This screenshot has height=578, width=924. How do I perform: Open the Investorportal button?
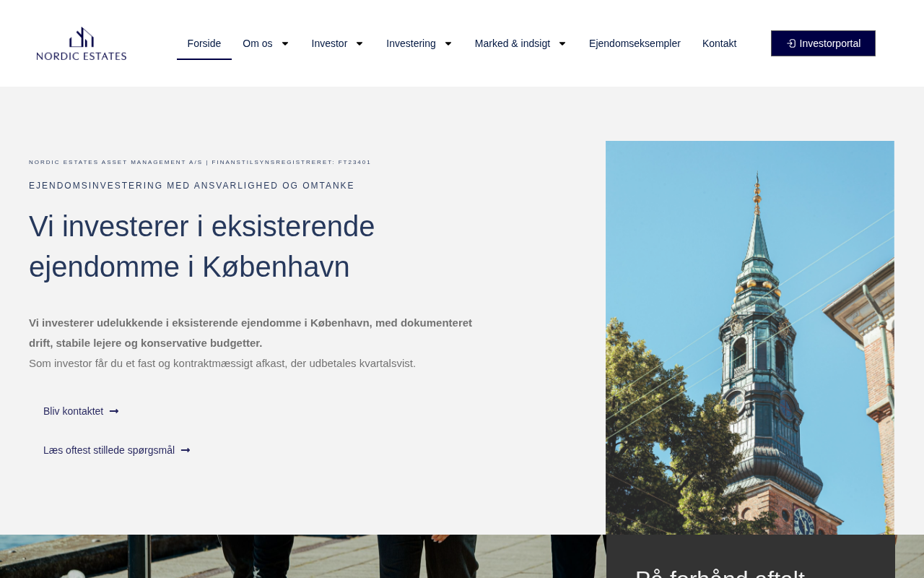point(823,43)
